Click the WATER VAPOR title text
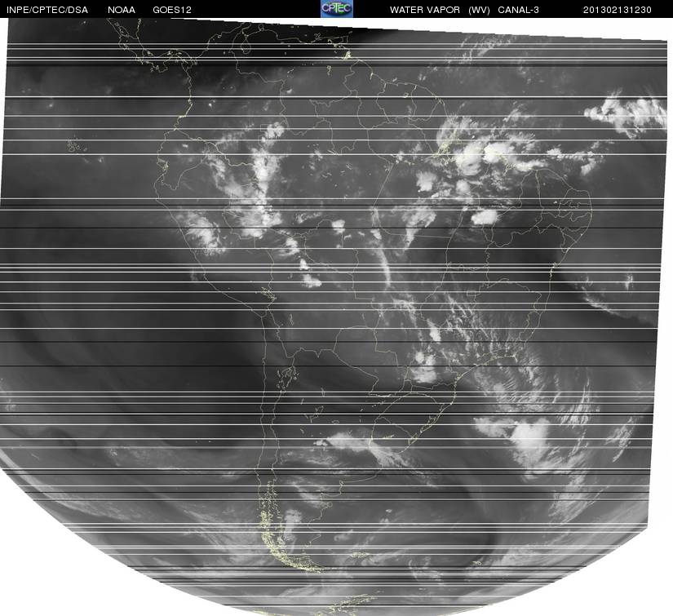The height and width of the screenshot is (616, 673). [425, 10]
